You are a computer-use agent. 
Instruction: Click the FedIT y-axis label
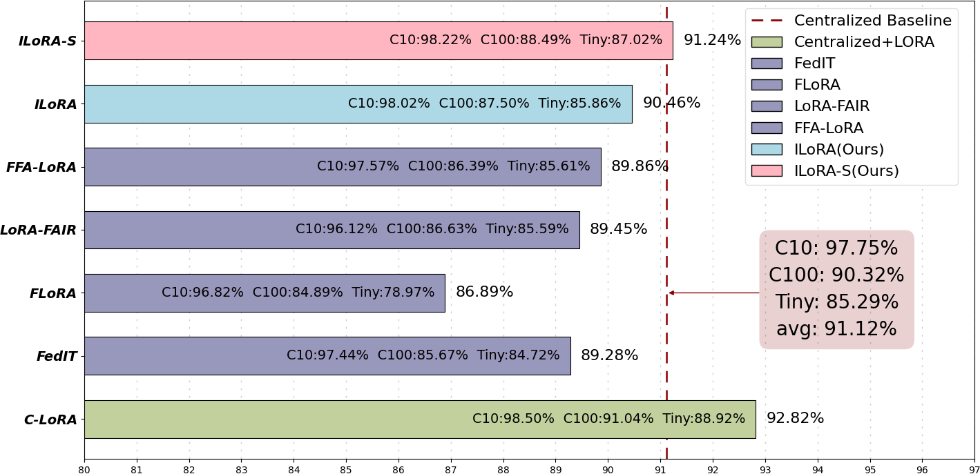(x=57, y=356)
